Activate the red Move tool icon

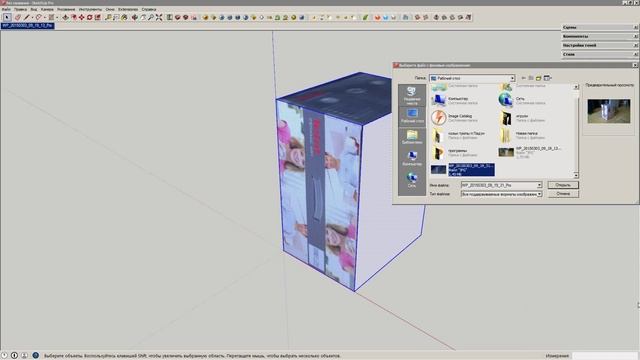tap(82, 17)
